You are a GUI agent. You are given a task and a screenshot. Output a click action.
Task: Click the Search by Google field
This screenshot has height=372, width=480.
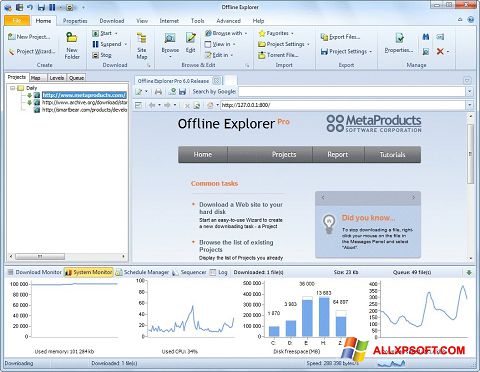[x=352, y=91]
